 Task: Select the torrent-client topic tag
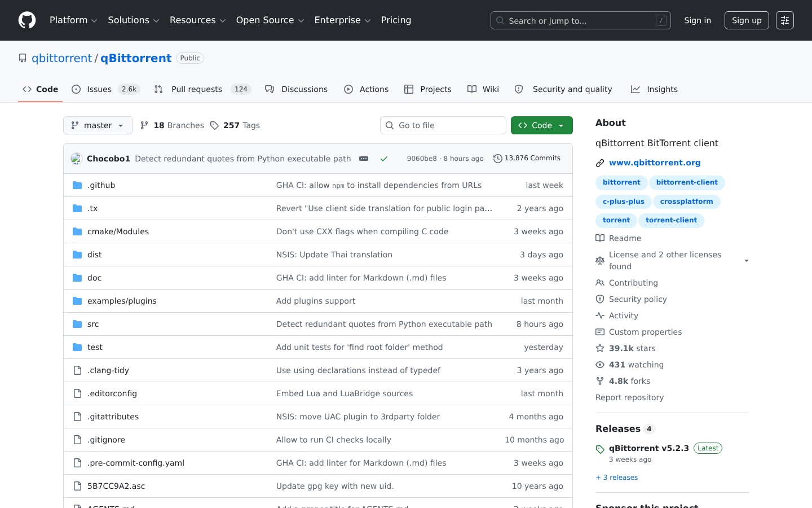(671, 220)
